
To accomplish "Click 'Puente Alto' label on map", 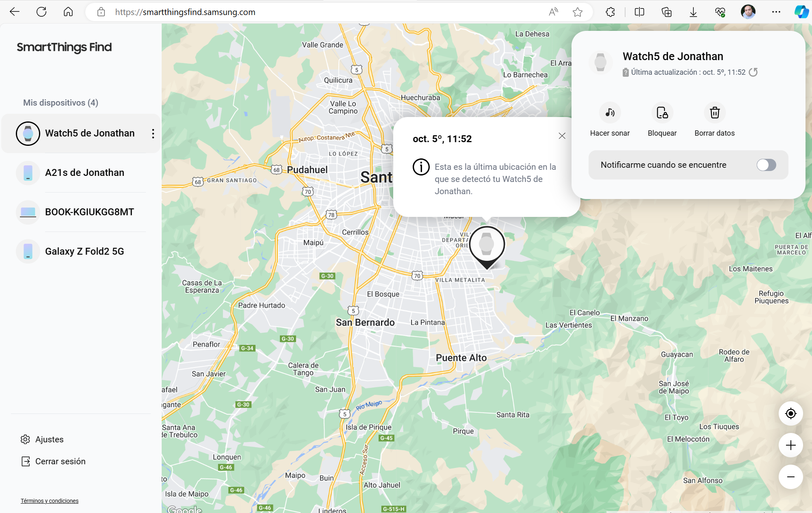I will 461,358.
